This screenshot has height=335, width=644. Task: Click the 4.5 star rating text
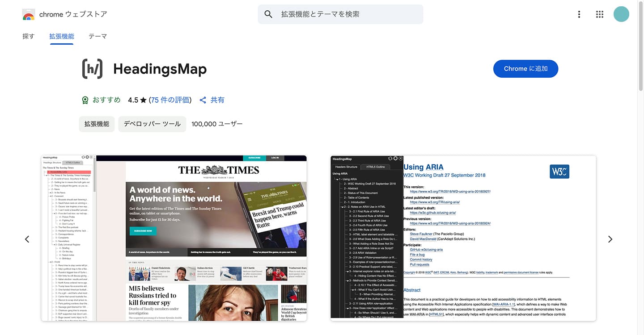[137, 100]
